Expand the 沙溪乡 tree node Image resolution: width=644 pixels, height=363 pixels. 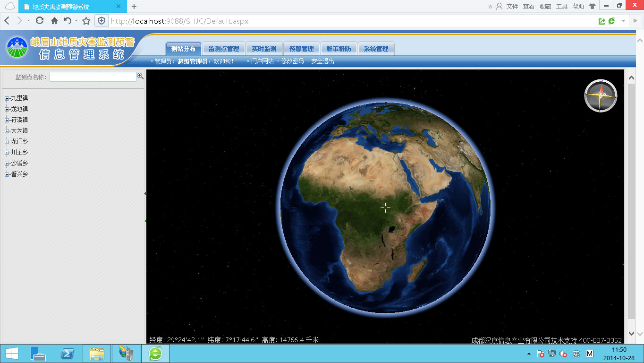pos(7,164)
